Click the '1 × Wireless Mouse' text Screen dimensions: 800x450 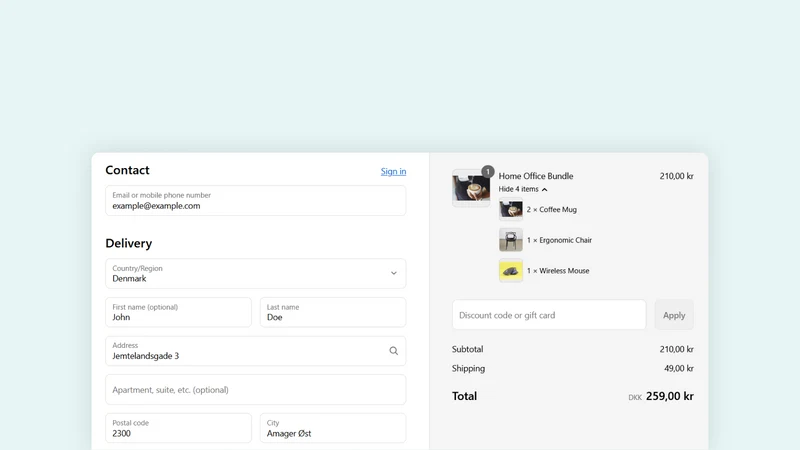558,271
